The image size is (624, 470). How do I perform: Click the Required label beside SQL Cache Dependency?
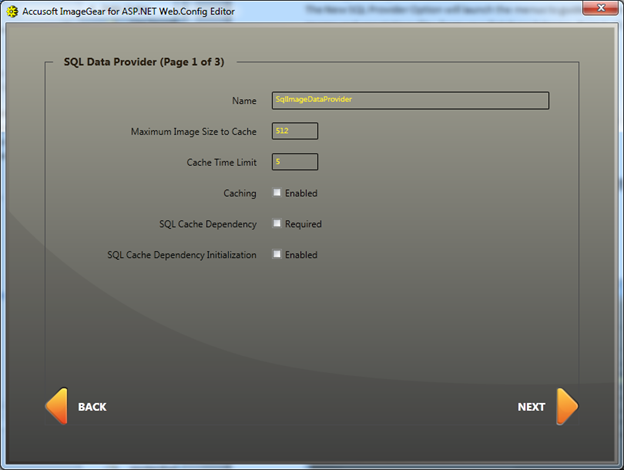pos(303,224)
